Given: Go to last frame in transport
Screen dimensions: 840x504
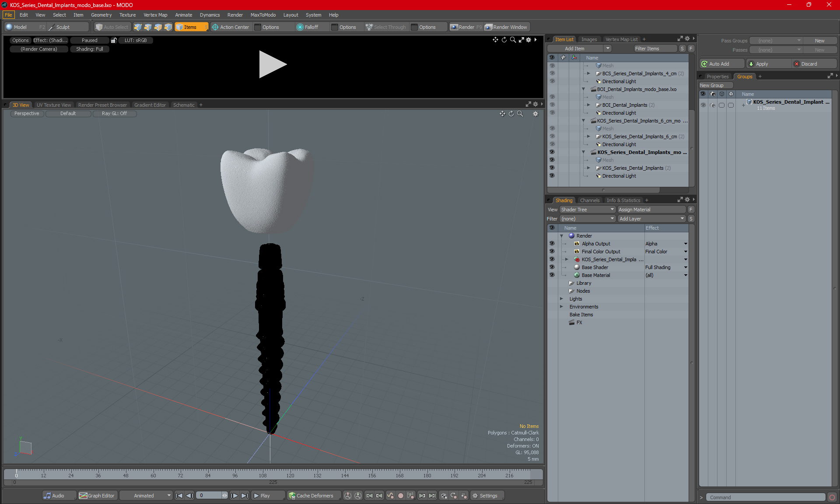Looking at the screenshot, I should click(x=245, y=496).
